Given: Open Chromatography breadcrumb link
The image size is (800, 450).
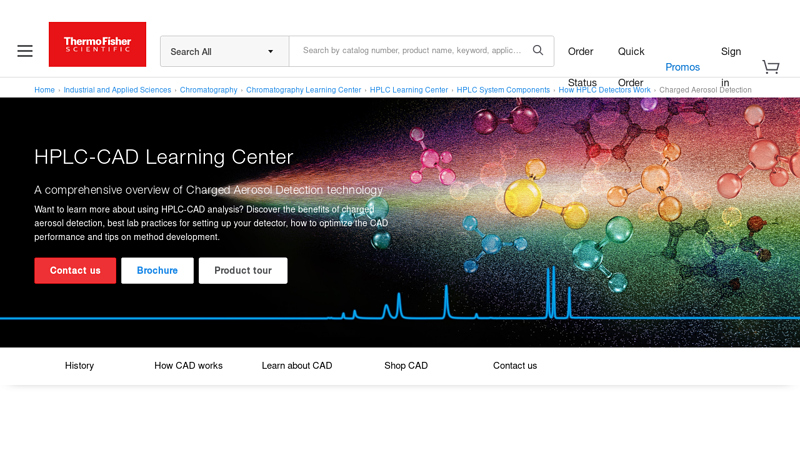Looking at the screenshot, I should 209,90.
